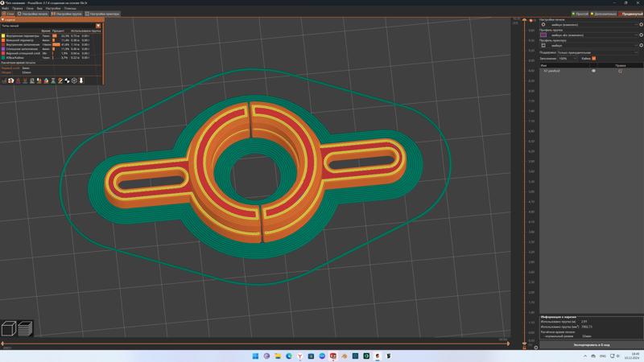Screen dimensions: 644x362
Task: Click the last arrow icon in legend toolbar
Action: (81, 81)
